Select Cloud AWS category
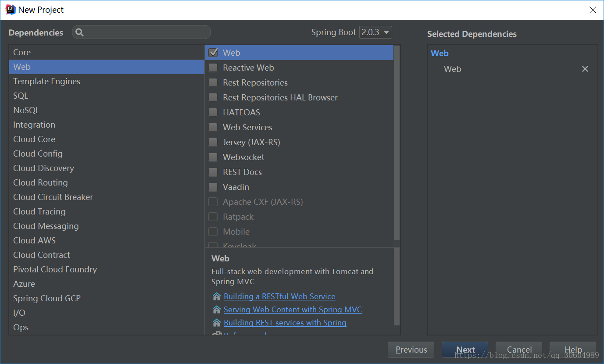604x364 pixels. pos(107,240)
